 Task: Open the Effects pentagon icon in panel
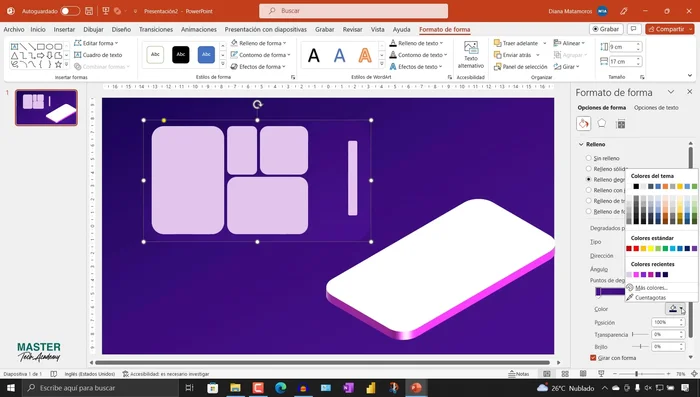[x=602, y=123]
